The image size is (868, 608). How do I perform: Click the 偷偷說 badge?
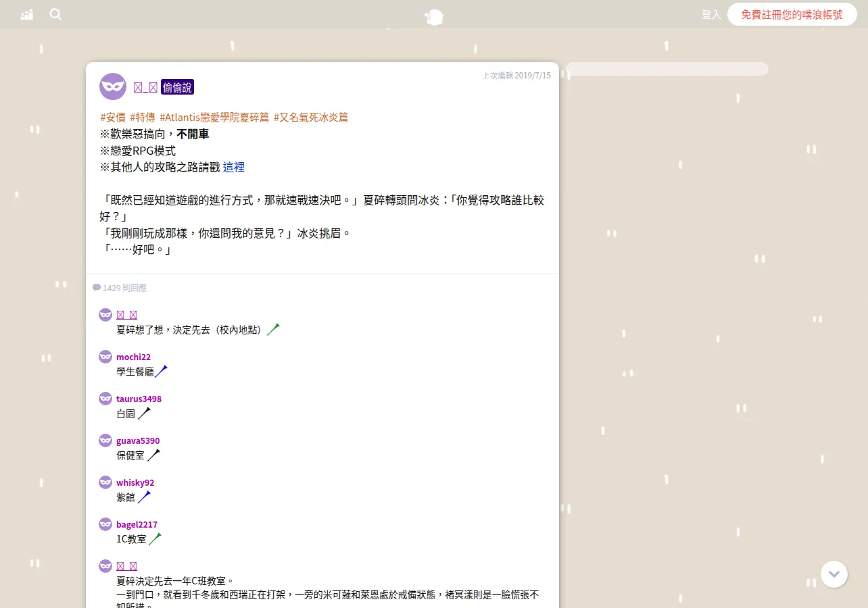[x=177, y=87]
